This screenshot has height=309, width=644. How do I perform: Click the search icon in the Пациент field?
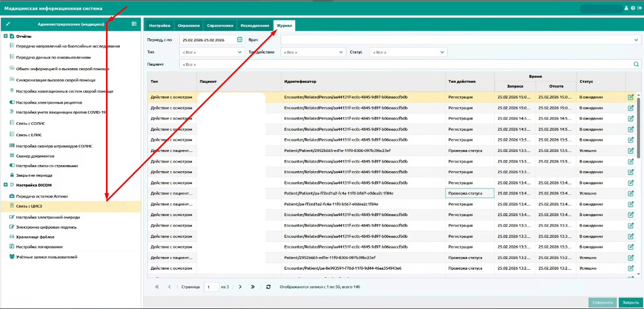[x=636, y=64]
